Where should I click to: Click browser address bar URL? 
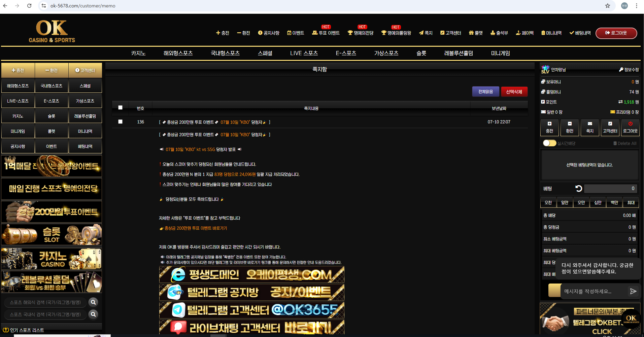pyautogui.click(x=83, y=6)
